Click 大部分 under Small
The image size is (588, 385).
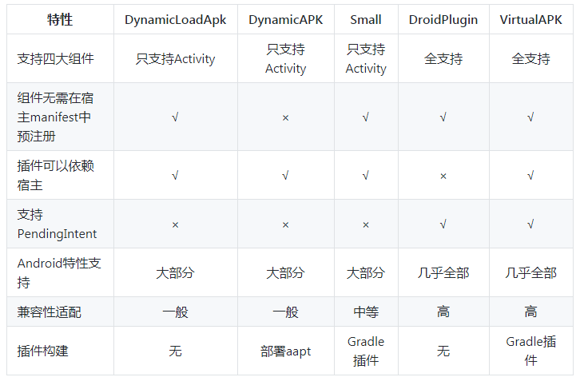click(x=366, y=272)
